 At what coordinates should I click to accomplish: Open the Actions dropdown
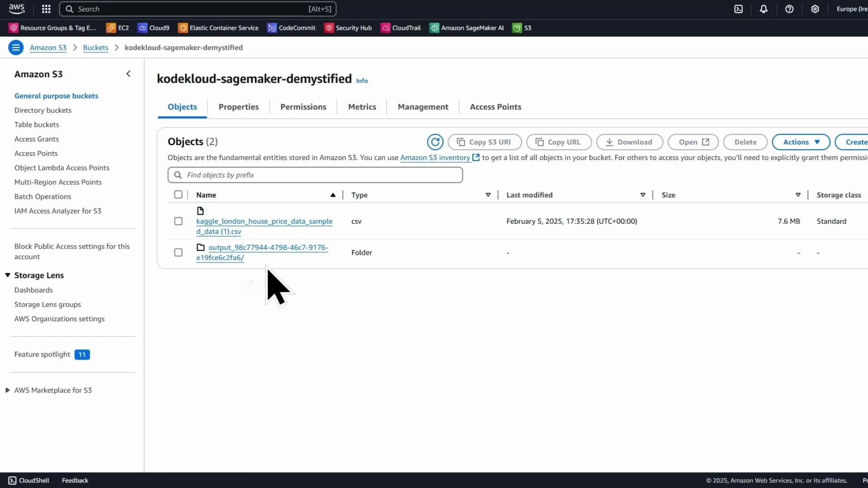tap(801, 142)
